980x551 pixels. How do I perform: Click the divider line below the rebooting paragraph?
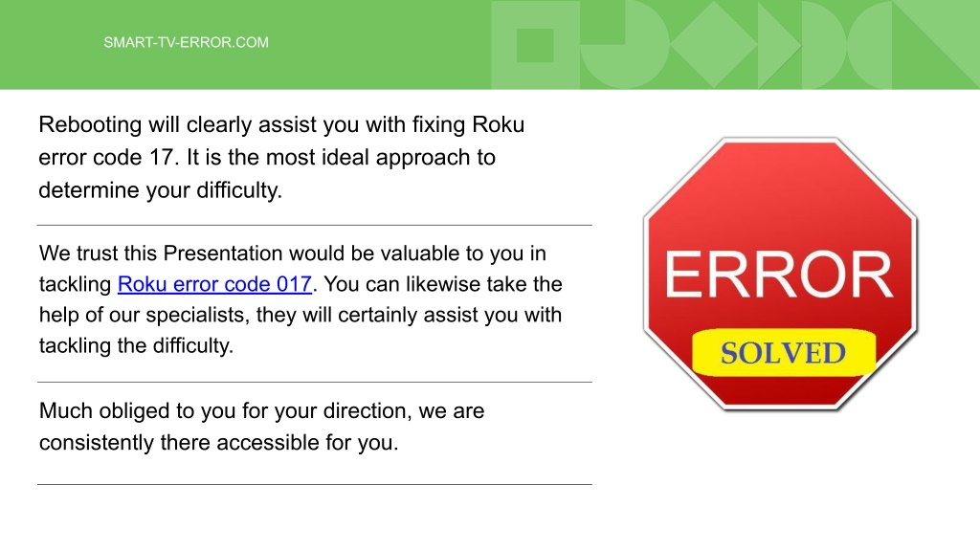point(314,225)
